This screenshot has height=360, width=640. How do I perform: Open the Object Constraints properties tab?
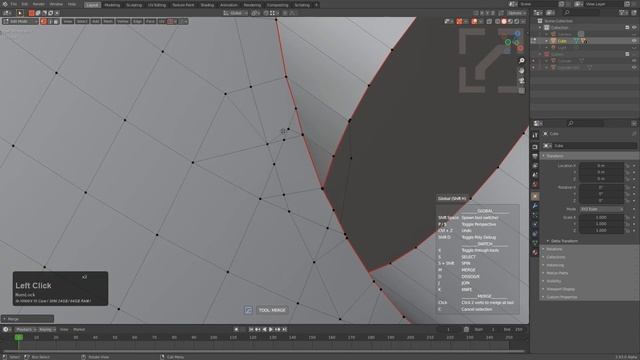tap(535, 234)
